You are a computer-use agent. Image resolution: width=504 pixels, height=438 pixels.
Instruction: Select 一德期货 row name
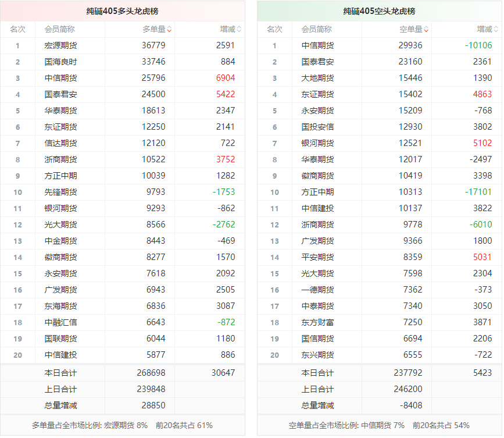tap(317, 290)
